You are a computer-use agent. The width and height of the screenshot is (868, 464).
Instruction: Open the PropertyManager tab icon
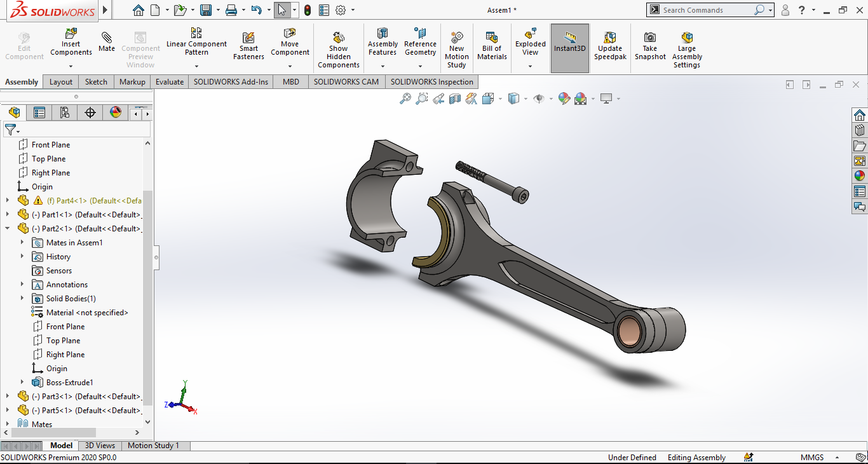pos(39,113)
